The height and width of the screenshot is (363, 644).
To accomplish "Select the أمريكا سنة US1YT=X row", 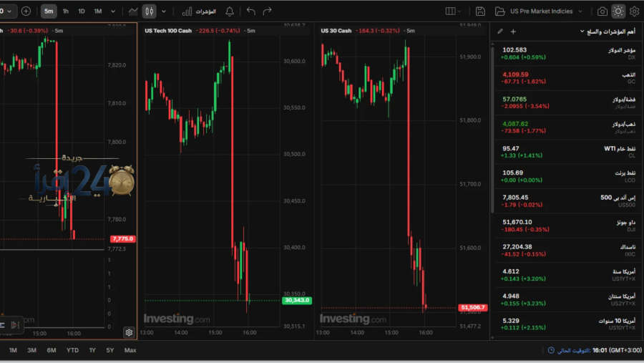I will click(x=567, y=275).
